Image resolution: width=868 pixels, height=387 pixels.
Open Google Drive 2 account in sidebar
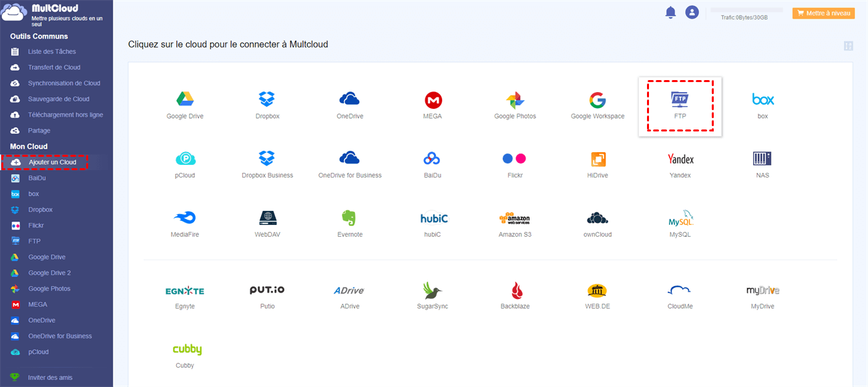click(49, 273)
